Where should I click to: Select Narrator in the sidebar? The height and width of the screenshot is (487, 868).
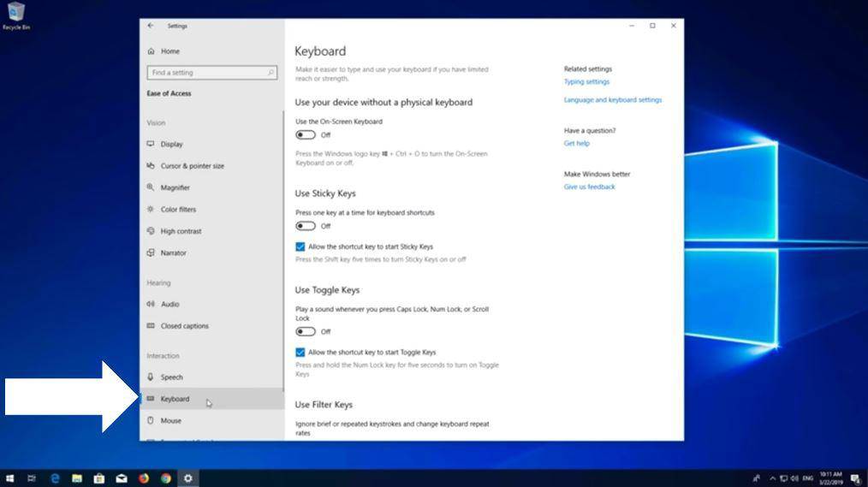coord(173,253)
